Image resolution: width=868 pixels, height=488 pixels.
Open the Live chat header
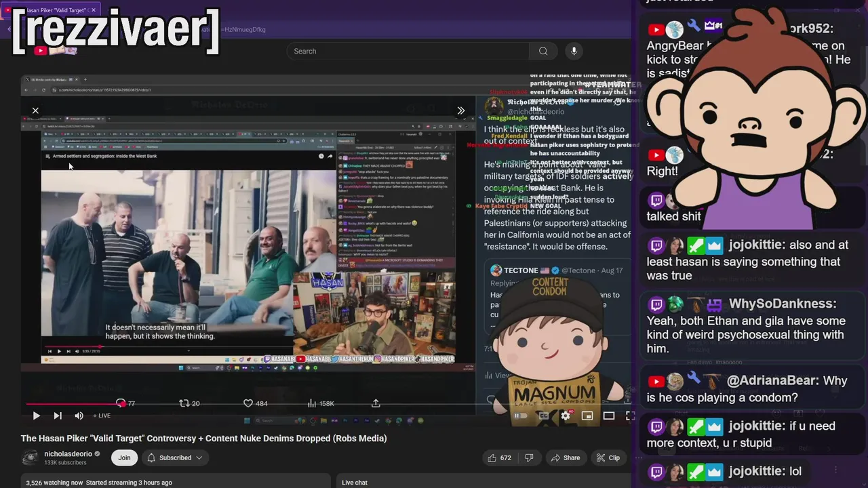click(355, 483)
